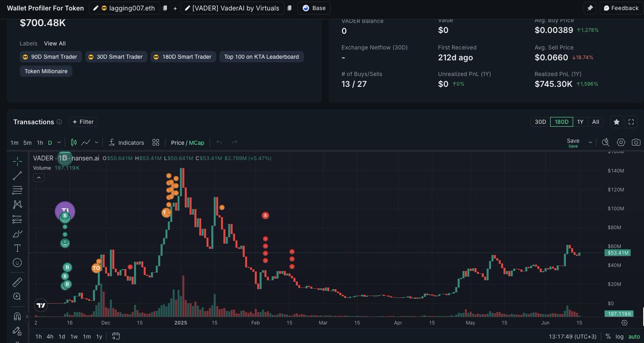Click the pin icon near Feedback
Screen dimensions: 644x343
pyautogui.click(x=590, y=8)
